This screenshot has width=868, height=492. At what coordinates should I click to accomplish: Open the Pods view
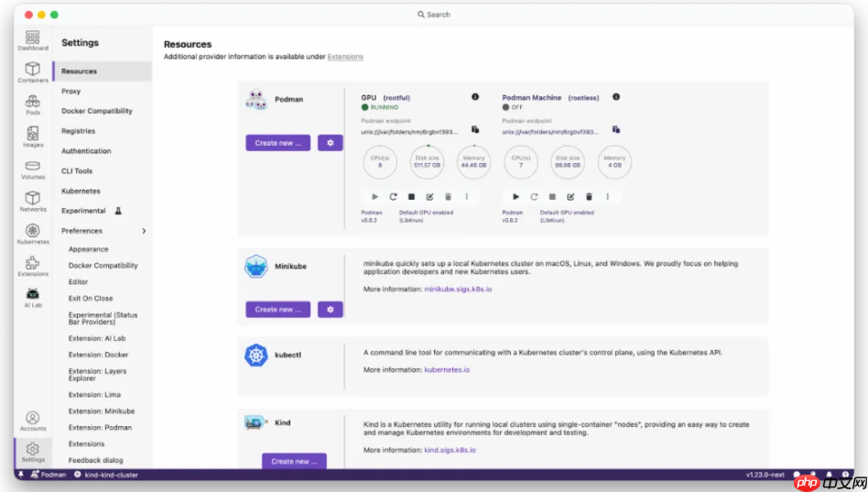pos(33,104)
